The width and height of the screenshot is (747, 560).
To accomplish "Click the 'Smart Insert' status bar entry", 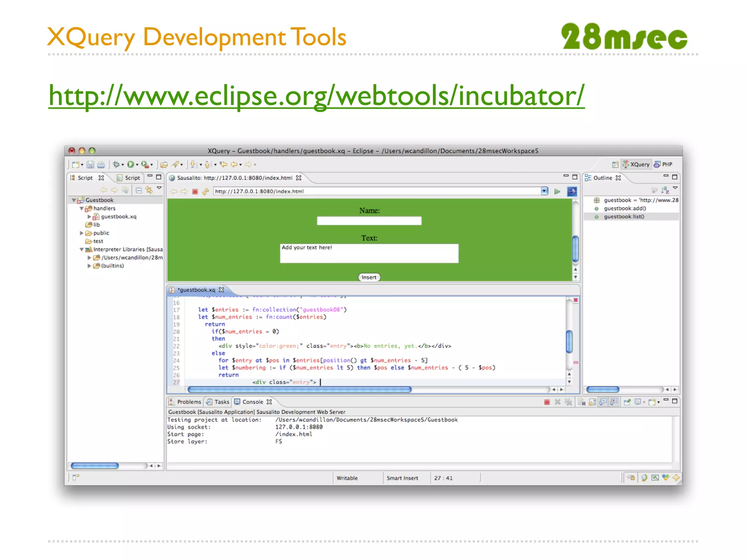I will [x=402, y=478].
